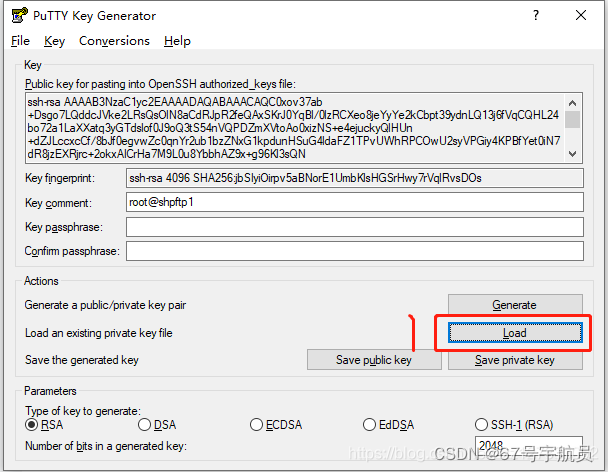Viewport: 608px width, 472px height.
Task: Open the Key menu
Action: click(x=54, y=41)
